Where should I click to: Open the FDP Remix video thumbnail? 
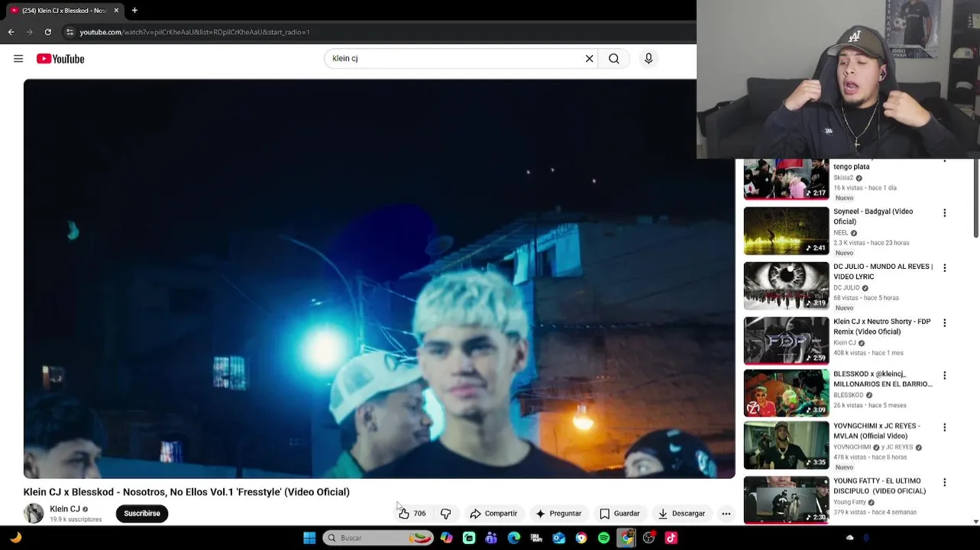(x=786, y=341)
